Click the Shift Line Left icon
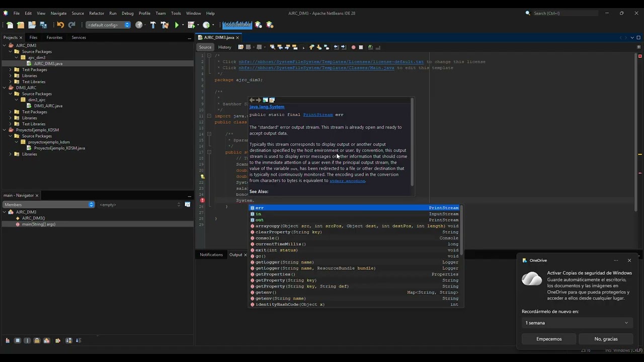 [x=336, y=47]
